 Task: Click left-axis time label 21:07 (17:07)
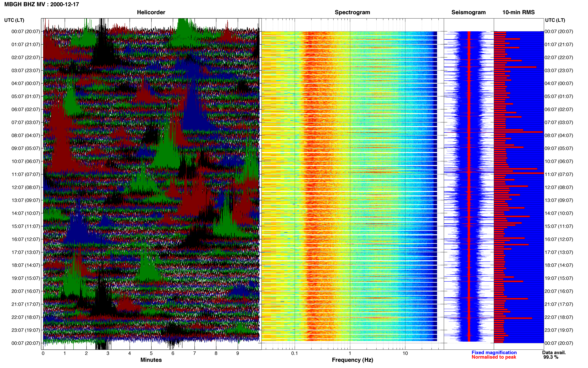pyautogui.click(x=26, y=304)
